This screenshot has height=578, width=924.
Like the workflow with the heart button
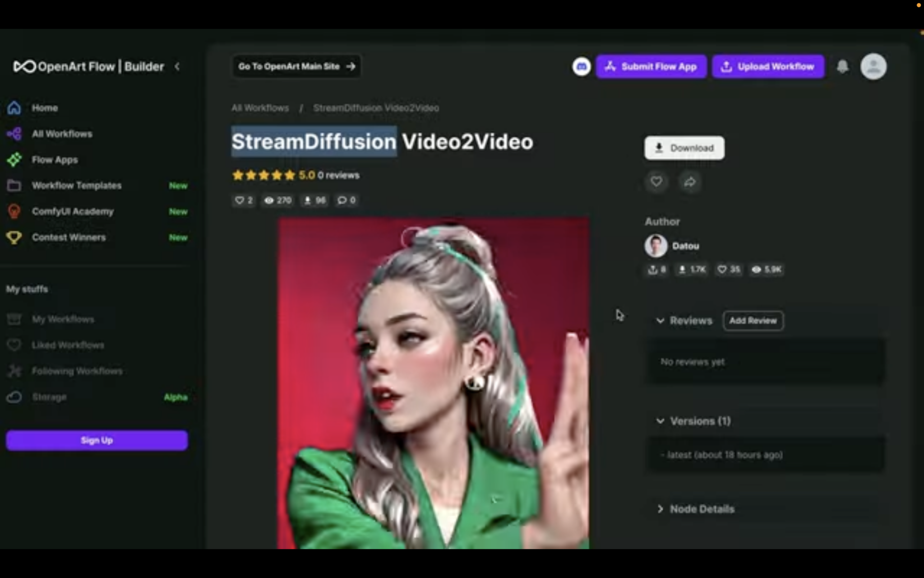point(656,182)
